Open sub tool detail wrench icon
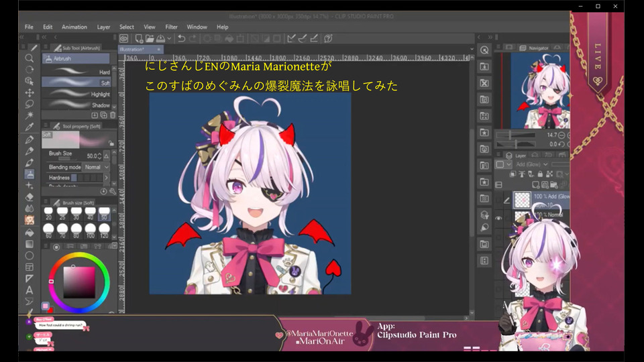 [113, 191]
